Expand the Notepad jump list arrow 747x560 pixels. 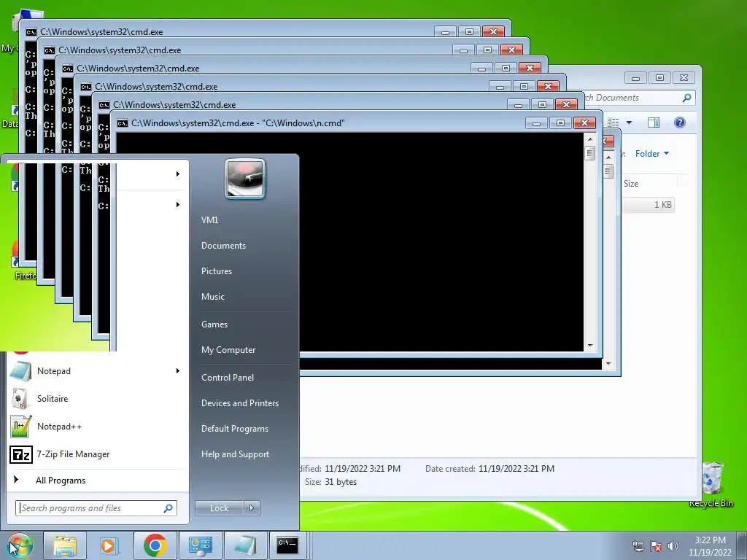coord(178,371)
